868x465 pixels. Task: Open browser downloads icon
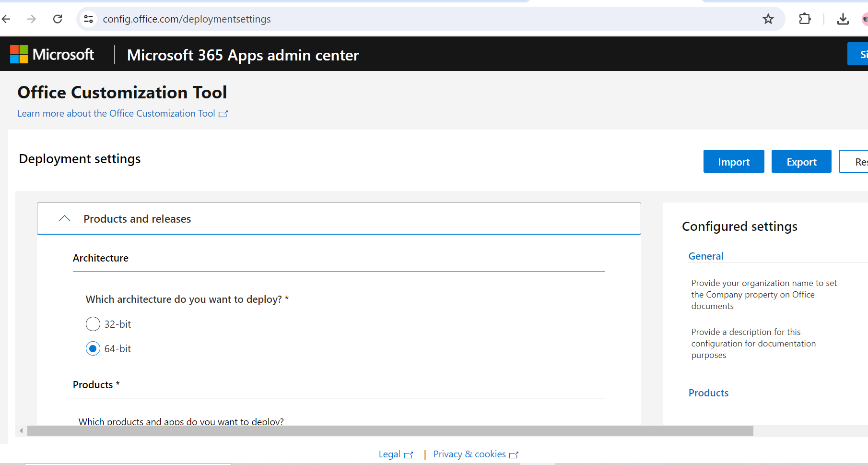(x=843, y=19)
